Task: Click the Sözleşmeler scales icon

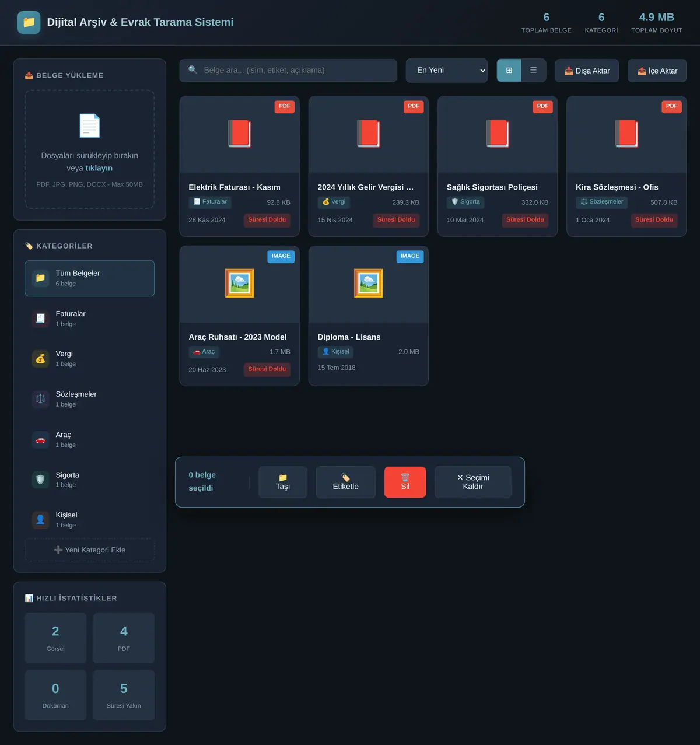Action: [40, 398]
